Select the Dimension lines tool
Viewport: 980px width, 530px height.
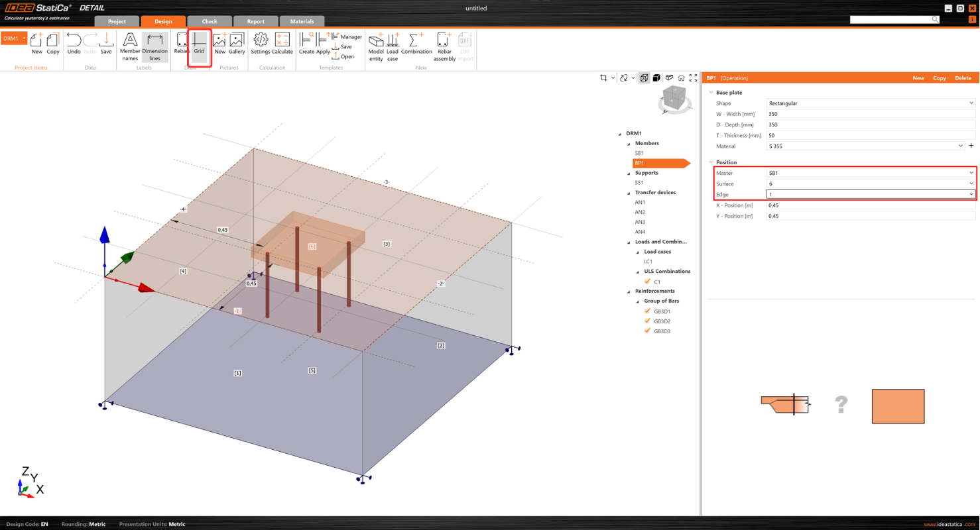155,44
